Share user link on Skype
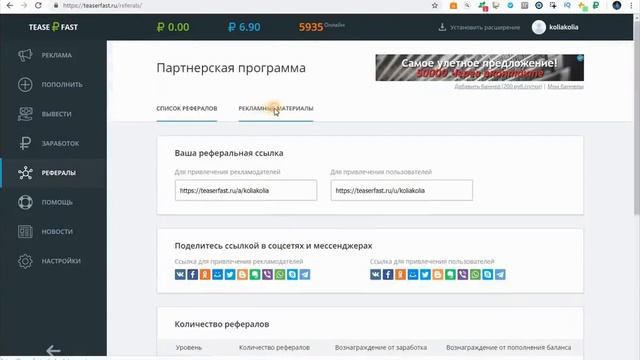This screenshot has height=360, width=640. click(488, 274)
